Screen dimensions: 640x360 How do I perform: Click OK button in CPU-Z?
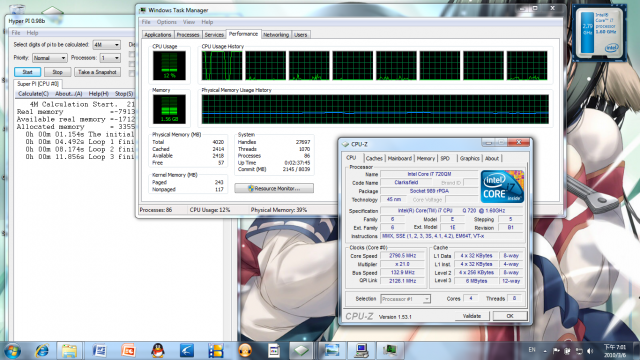pyautogui.click(x=510, y=316)
